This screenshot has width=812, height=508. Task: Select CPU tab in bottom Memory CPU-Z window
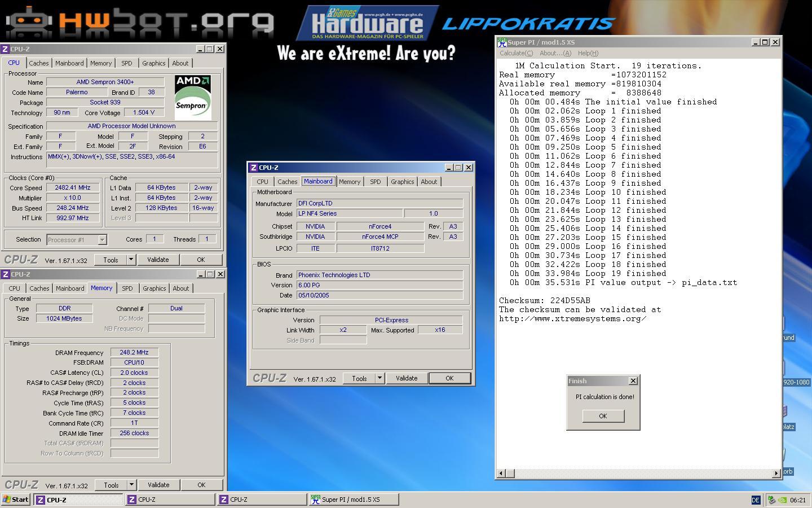point(14,288)
